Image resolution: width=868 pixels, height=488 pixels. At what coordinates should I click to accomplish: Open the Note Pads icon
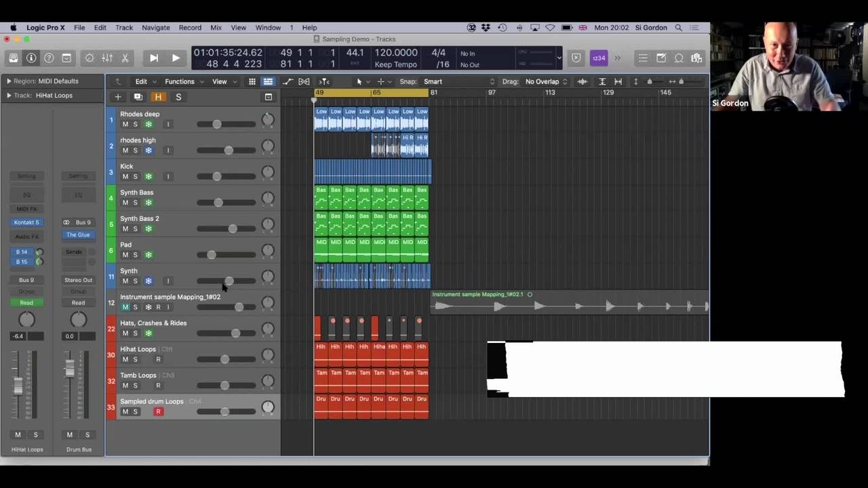661,58
